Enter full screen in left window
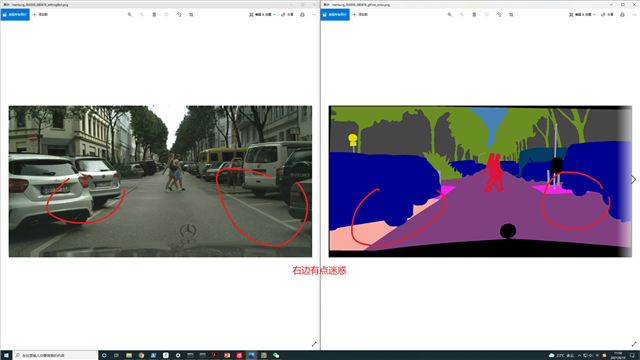 coord(314,344)
